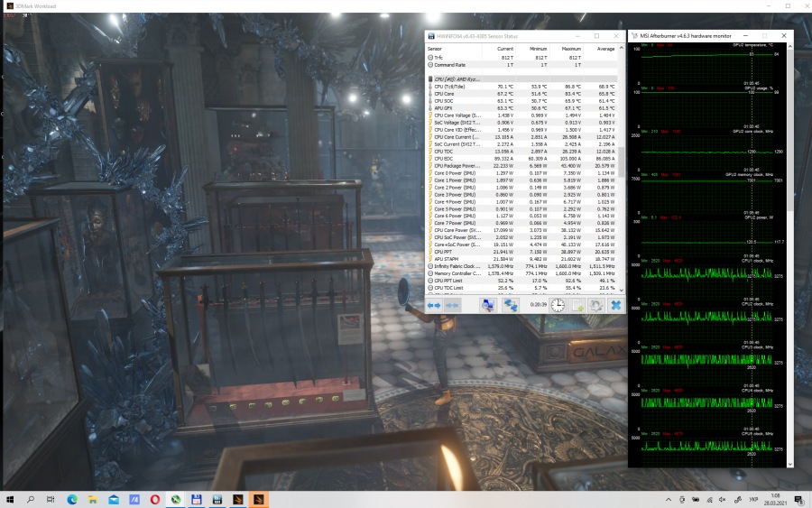Click the УКР keyboard language indicator
Screen dimensions: 812x508
point(753,500)
